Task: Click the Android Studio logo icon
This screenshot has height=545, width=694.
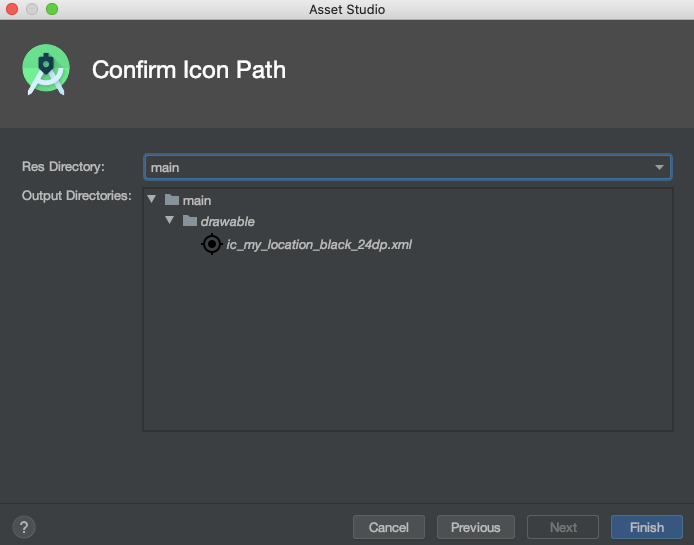Action: pyautogui.click(x=46, y=70)
